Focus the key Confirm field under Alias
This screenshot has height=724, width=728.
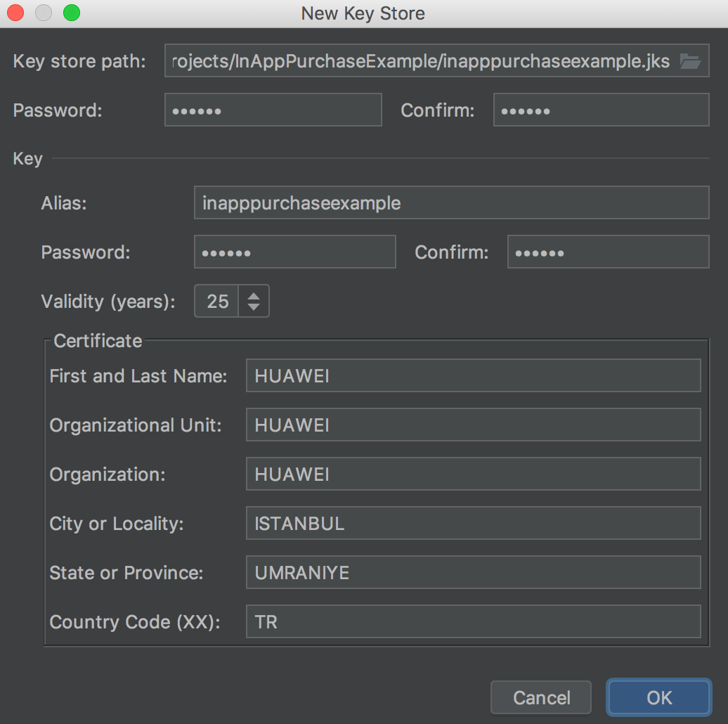[x=609, y=252]
